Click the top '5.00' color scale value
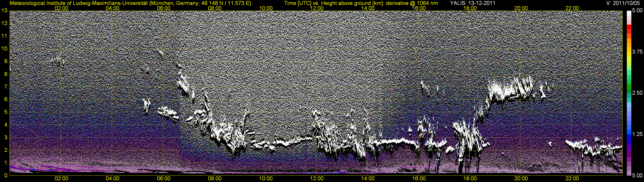Viewport: 644px width, 182px height. pyautogui.click(x=637, y=10)
